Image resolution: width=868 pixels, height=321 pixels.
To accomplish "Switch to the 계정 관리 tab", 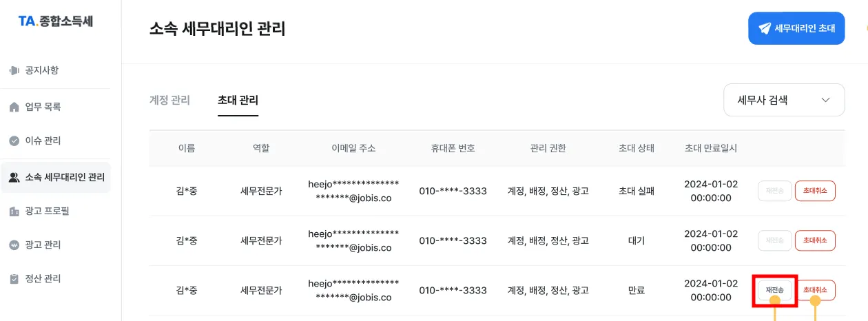I will 169,100.
